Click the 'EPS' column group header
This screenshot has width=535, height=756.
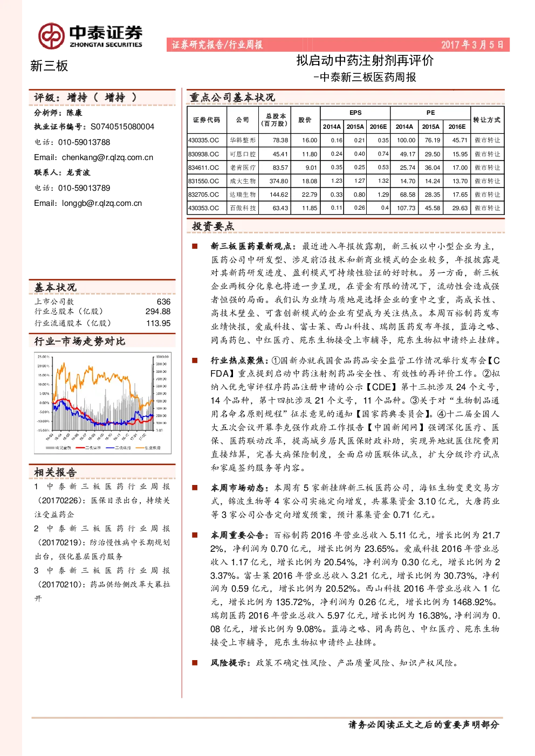(355, 113)
